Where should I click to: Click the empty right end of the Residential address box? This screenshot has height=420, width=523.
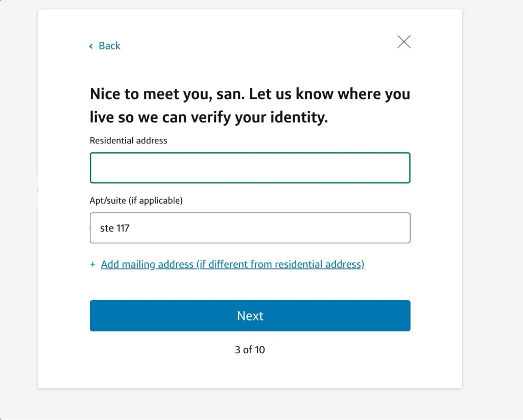[388, 168]
